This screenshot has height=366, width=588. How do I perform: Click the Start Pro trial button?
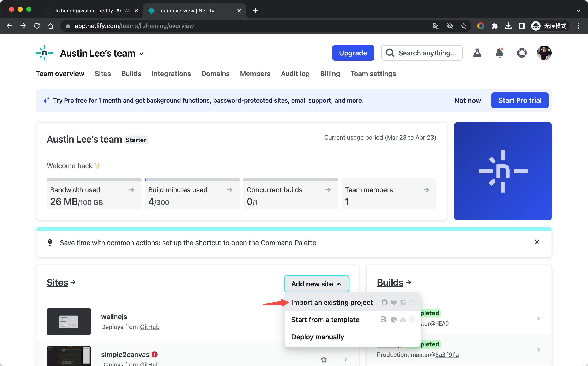[x=520, y=100]
